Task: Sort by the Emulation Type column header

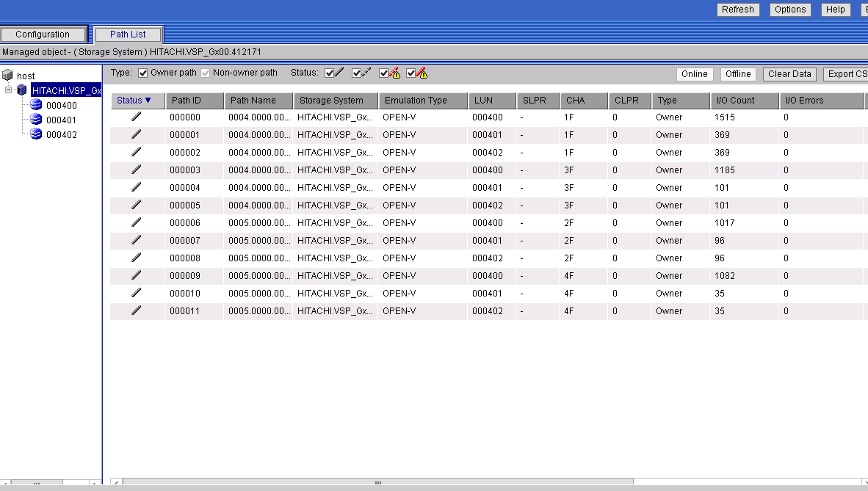Action: [423, 101]
